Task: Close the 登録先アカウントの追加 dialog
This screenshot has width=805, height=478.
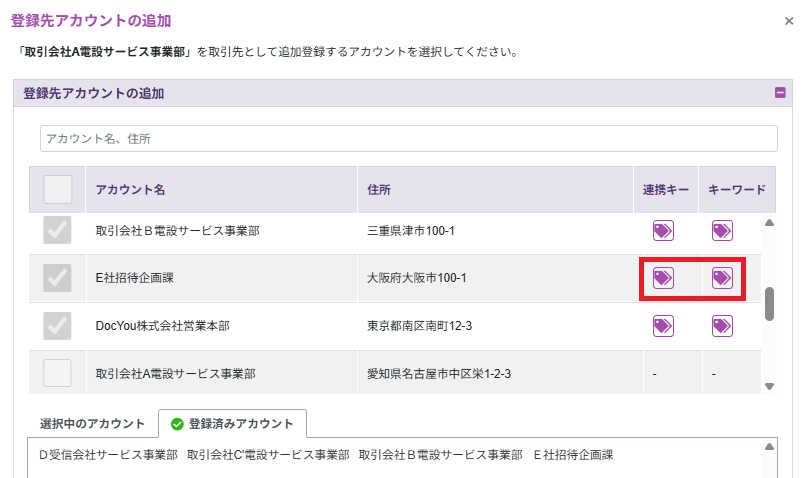Action: tap(790, 20)
